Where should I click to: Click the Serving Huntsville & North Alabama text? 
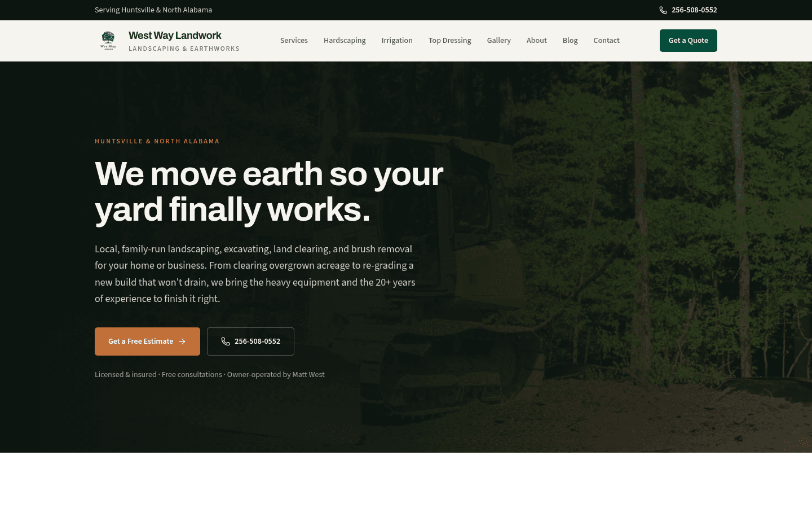153,10
